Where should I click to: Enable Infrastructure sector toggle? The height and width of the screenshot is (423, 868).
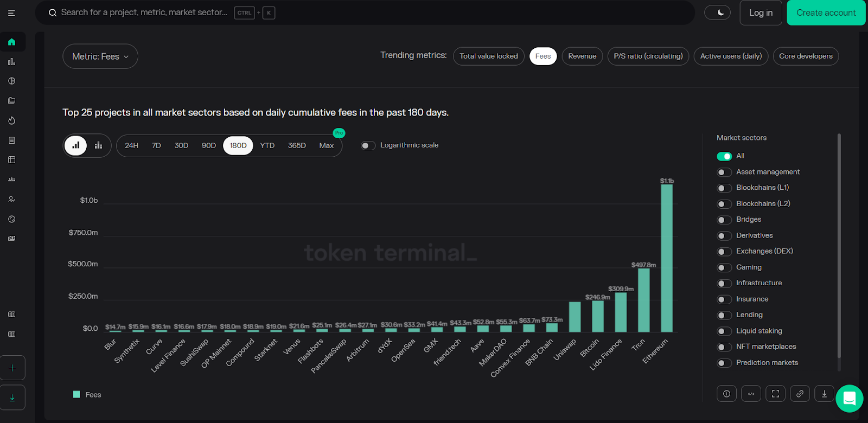[x=724, y=283]
